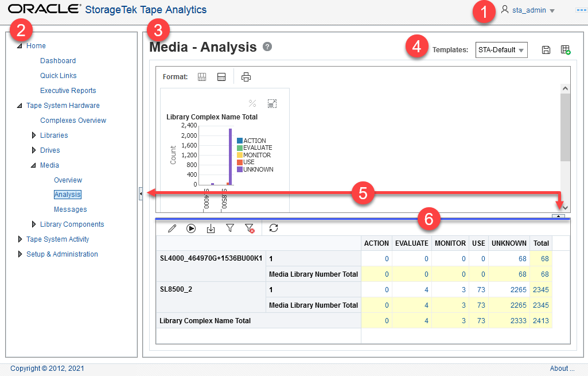Expand the Drives tree node
Image resolution: width=588 pixels, height=376 pixels.
coord(34,150)
